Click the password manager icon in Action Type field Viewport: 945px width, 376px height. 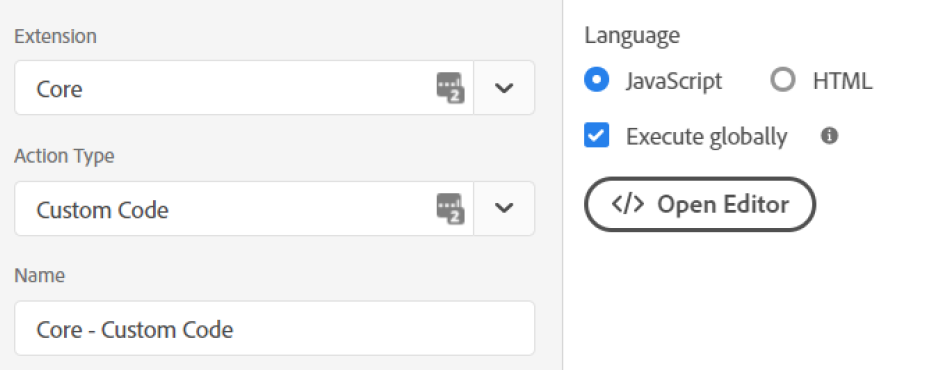[x=450, y=208]
